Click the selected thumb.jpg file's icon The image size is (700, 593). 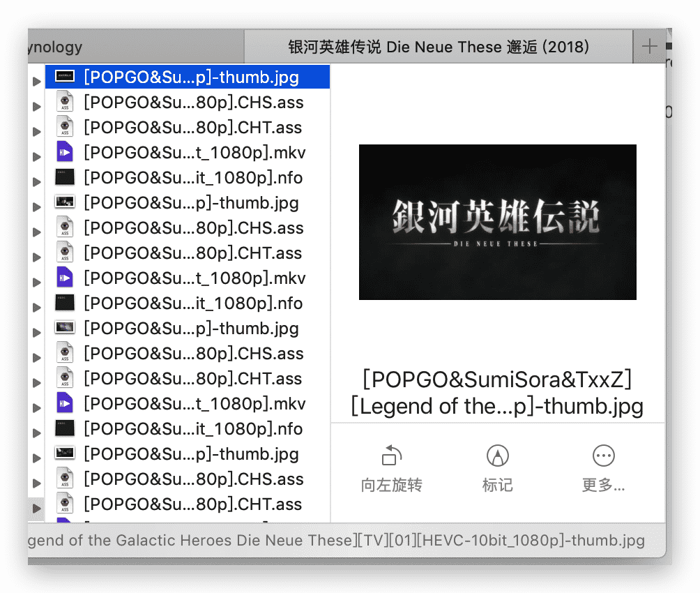pos(65,77)
